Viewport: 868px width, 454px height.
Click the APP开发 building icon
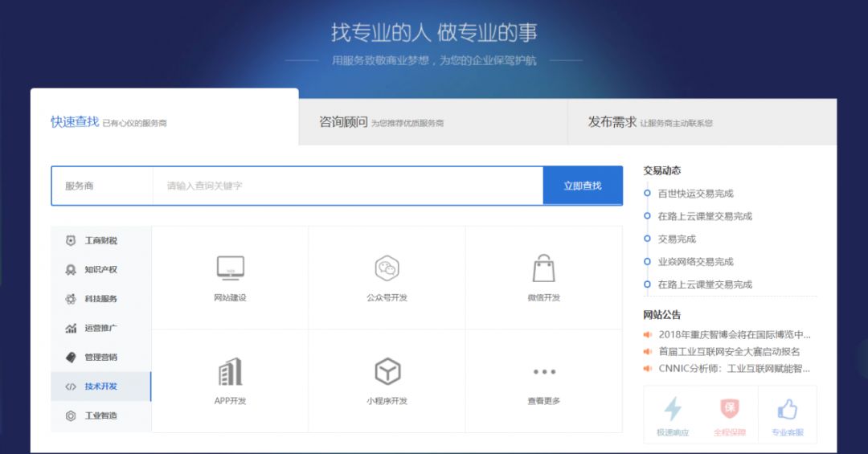(x=230, y=371)
